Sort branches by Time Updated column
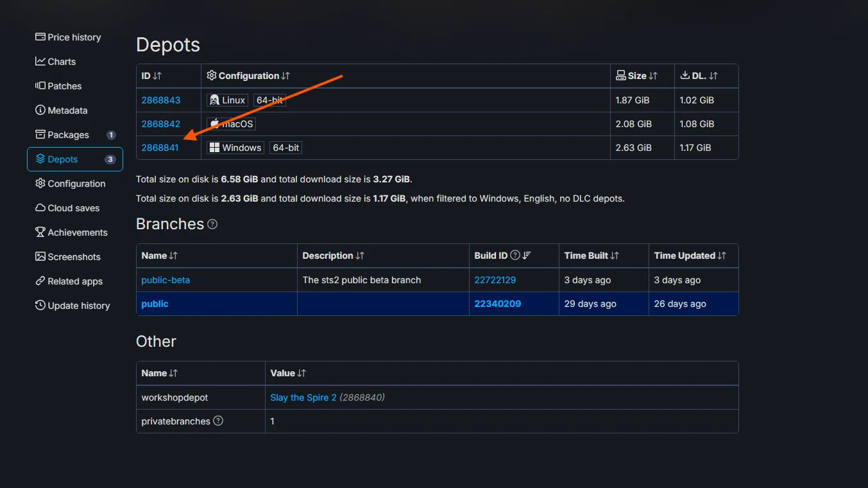This screenshot has height=488, width=868. click(x=722, y=256)
